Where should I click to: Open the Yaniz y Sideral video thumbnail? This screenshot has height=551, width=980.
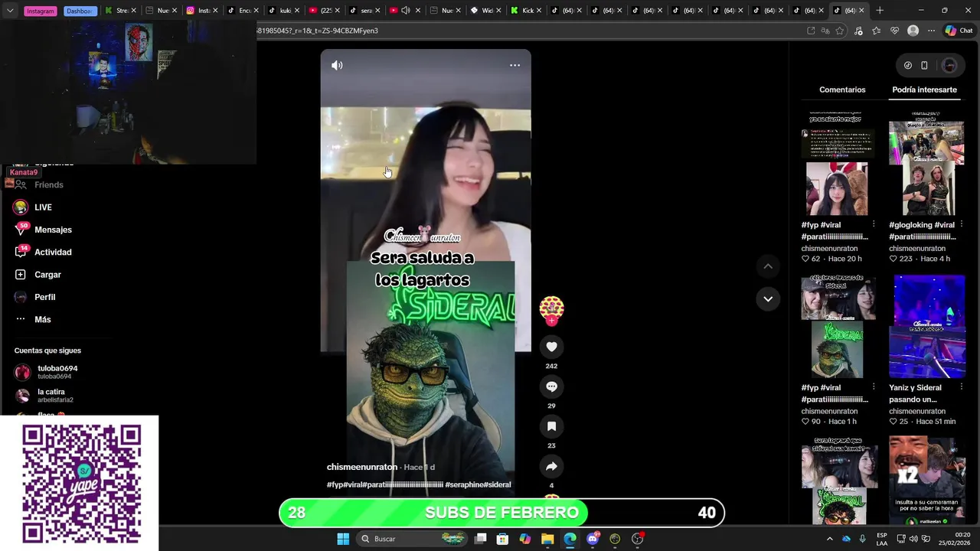pyautogui.click(x=926, y=327)
